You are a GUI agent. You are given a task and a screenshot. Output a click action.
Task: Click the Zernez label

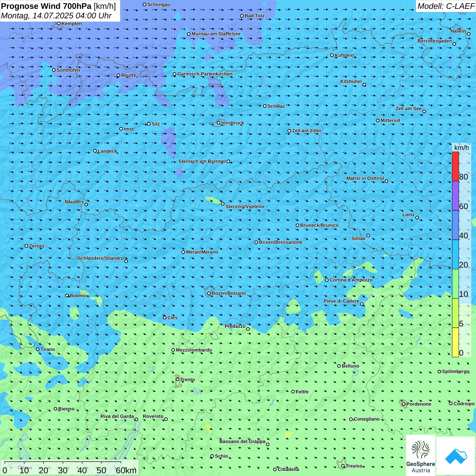[37, 246]
